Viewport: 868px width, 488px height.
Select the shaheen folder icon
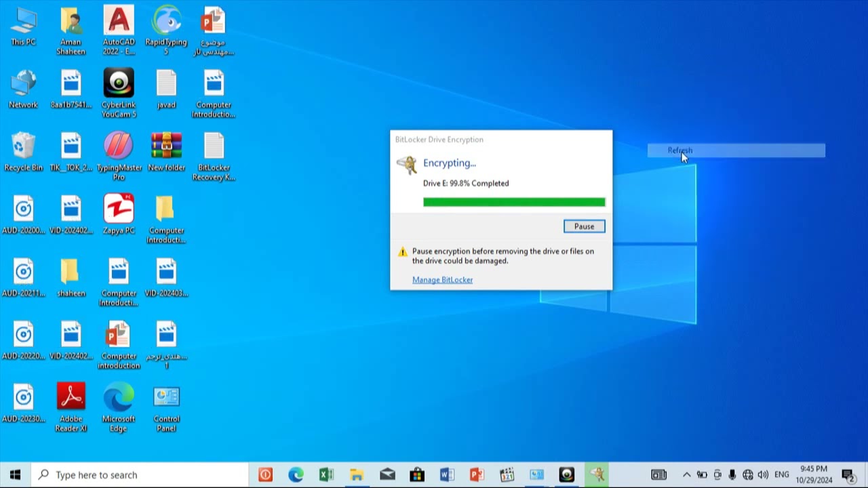coord(71,278)
